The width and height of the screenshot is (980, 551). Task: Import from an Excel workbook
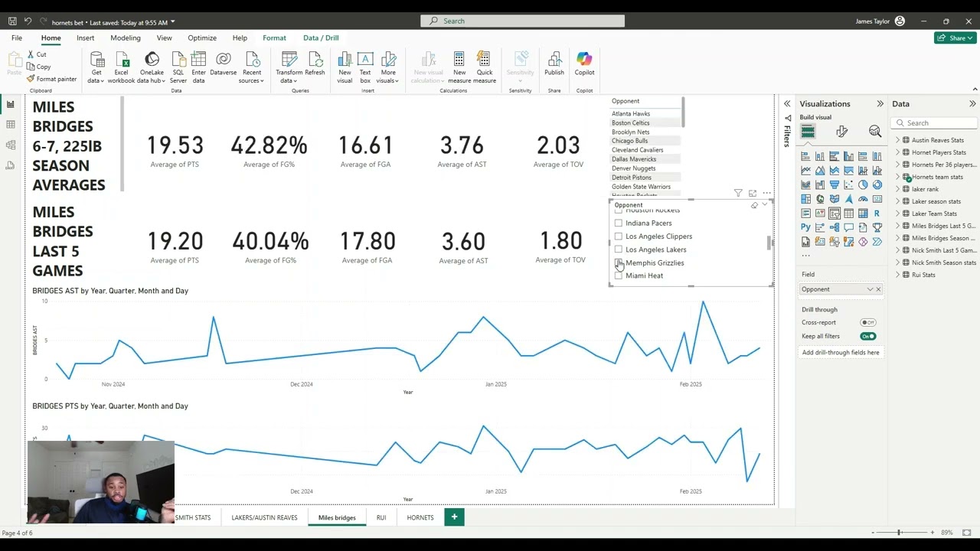coord(121,67)
